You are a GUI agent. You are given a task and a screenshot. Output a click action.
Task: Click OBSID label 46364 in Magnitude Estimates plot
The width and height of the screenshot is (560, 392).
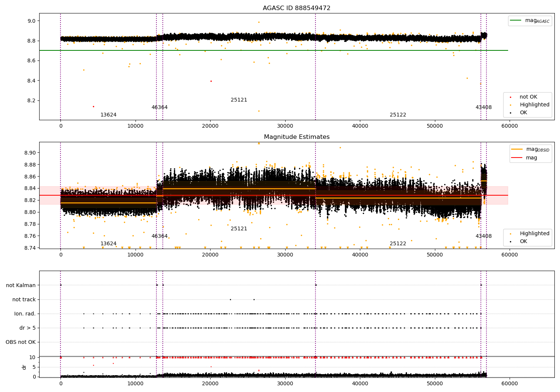pos(159,236)
